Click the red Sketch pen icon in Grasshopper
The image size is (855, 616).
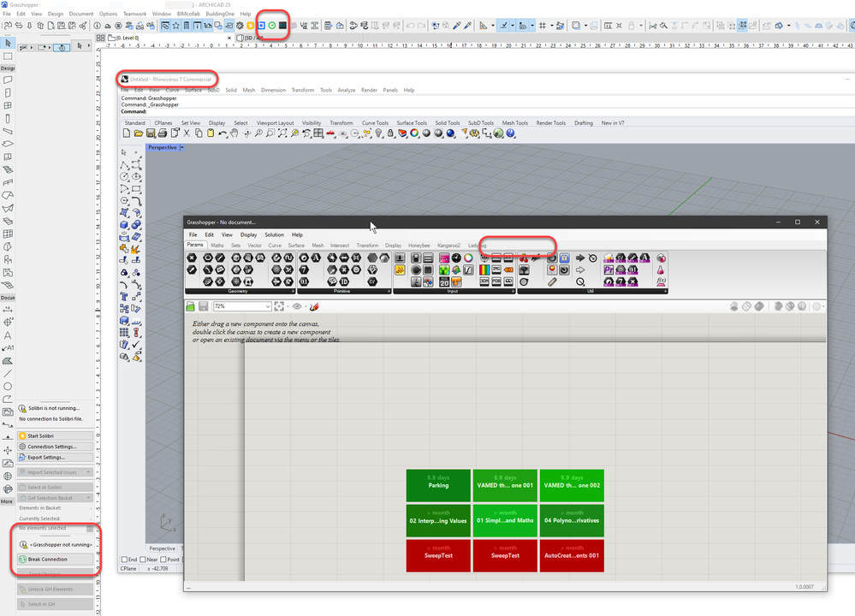pyautogui.click(x=314, y=307)
